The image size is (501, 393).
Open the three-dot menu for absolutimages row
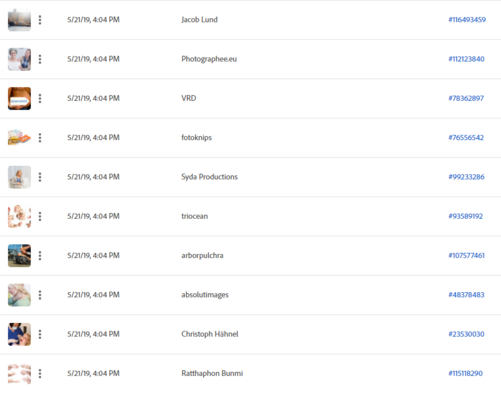point(40,295)
